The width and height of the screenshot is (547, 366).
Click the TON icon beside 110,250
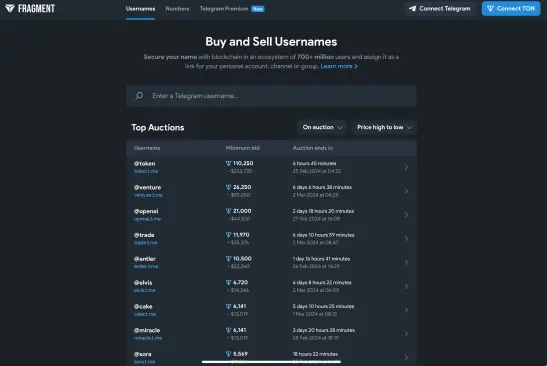[228, 163]
